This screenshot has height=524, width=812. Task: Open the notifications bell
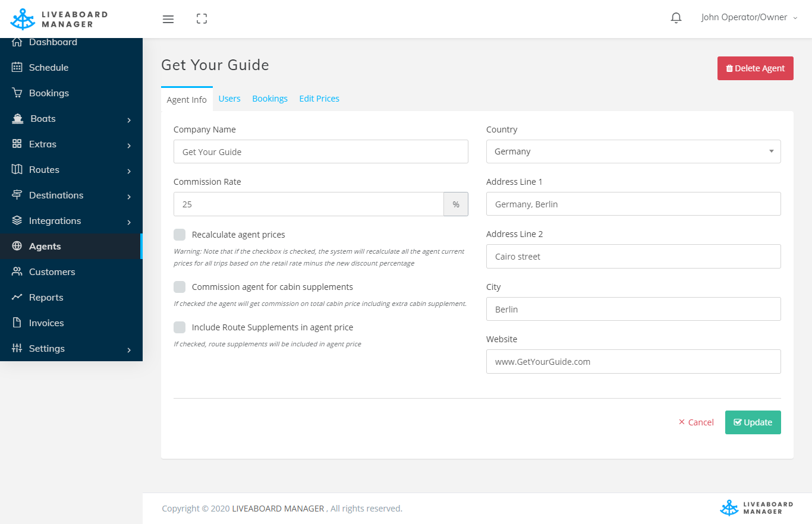(x=676, y=18)
